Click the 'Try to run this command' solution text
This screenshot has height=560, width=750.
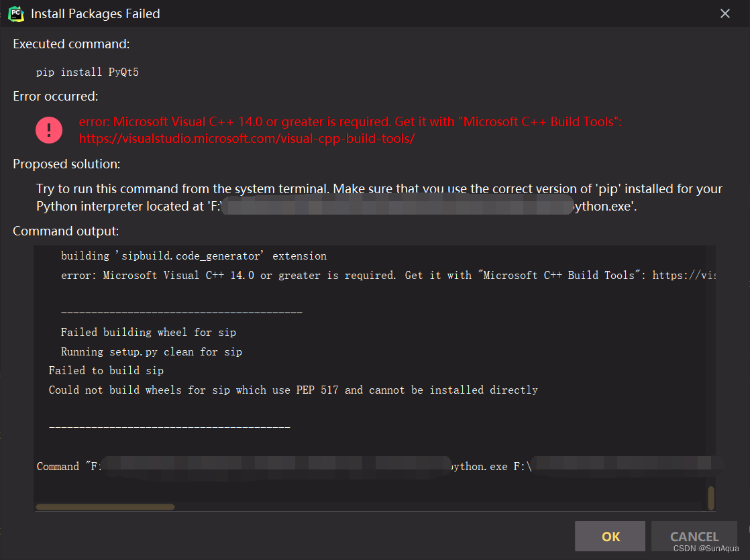[x=379, y=188]
